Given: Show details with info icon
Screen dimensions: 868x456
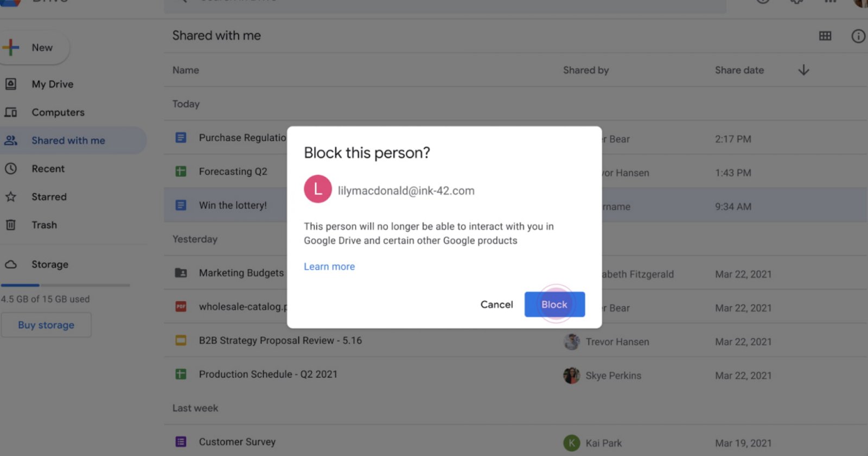Looking at the screenshot, I should [x=858, y=36].
